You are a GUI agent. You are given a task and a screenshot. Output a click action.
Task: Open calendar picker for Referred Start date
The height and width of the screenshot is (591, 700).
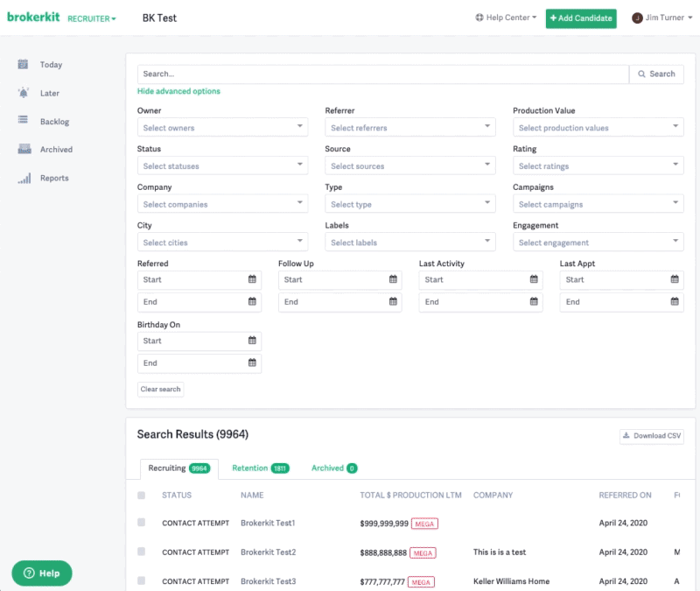pos(252,279)
